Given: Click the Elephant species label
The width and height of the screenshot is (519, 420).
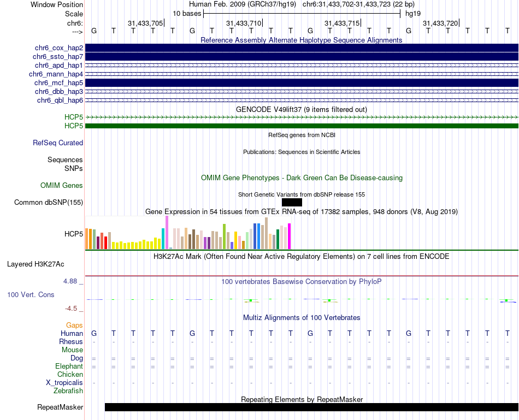Looking at the screenshot, I should pyautogui.click(x=69, y=366).
